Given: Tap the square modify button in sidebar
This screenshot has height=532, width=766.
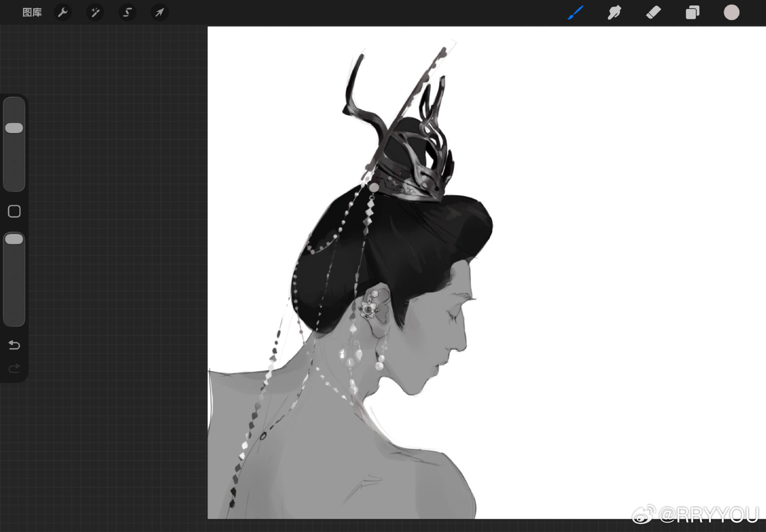Looking at the screenshot, I should [x=14, y=211].
